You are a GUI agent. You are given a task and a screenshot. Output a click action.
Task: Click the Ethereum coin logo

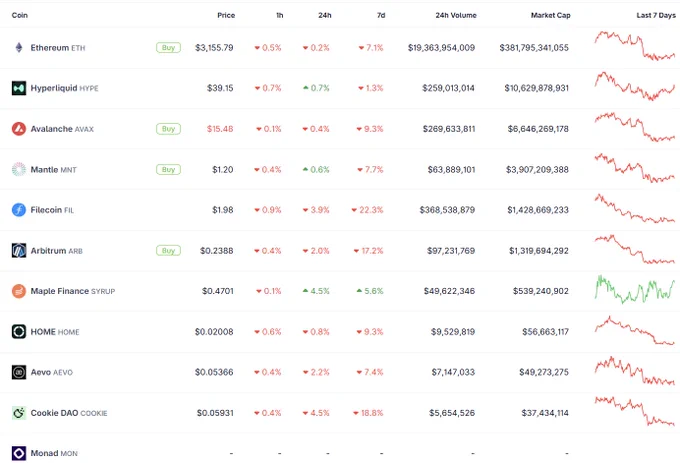click(19, 47)
